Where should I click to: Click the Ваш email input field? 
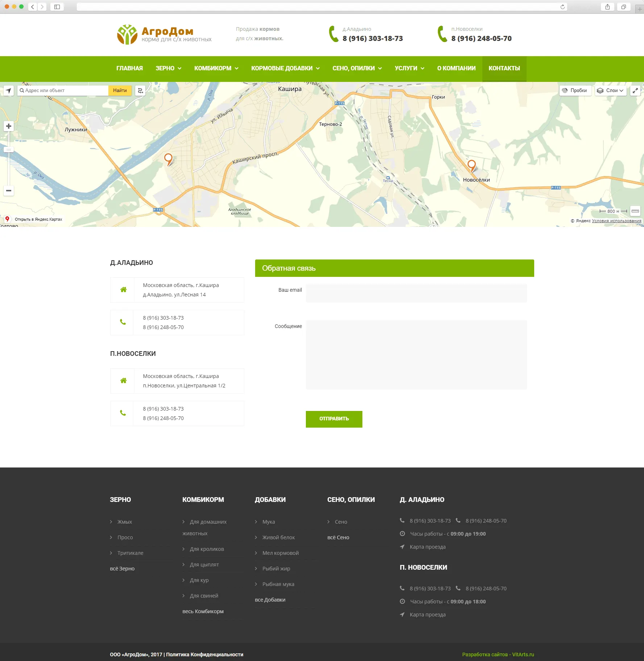pyautogui.click(x=416, y=293)
